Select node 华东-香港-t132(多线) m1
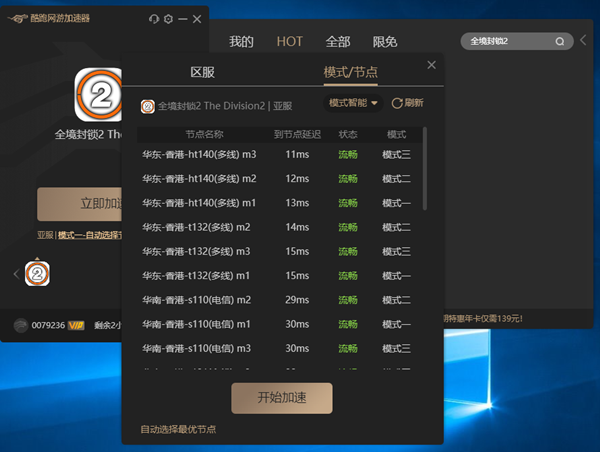The height and width of the screenshot is (452, 600). tap(279, 276)
